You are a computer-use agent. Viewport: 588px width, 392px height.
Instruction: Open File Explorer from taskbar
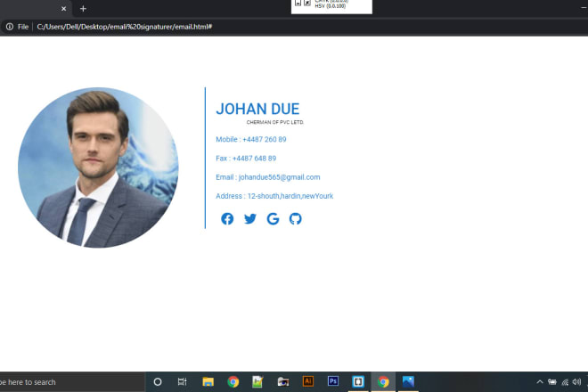click(208, 382)
